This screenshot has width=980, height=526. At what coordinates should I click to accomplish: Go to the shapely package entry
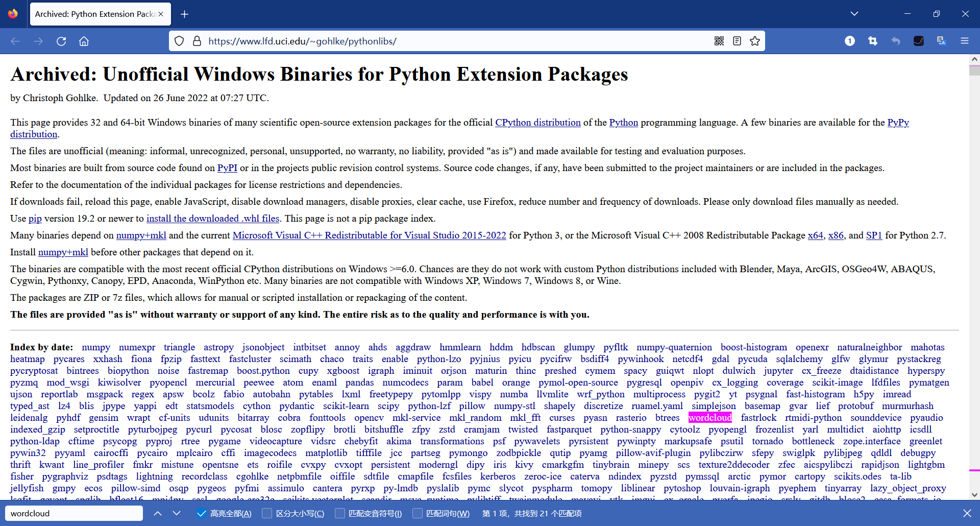559,406
